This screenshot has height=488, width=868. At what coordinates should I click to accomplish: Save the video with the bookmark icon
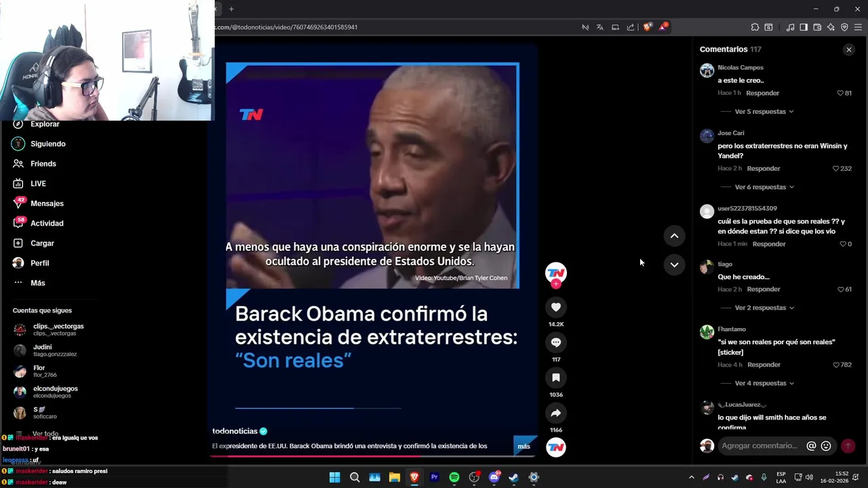pos(556,378)
